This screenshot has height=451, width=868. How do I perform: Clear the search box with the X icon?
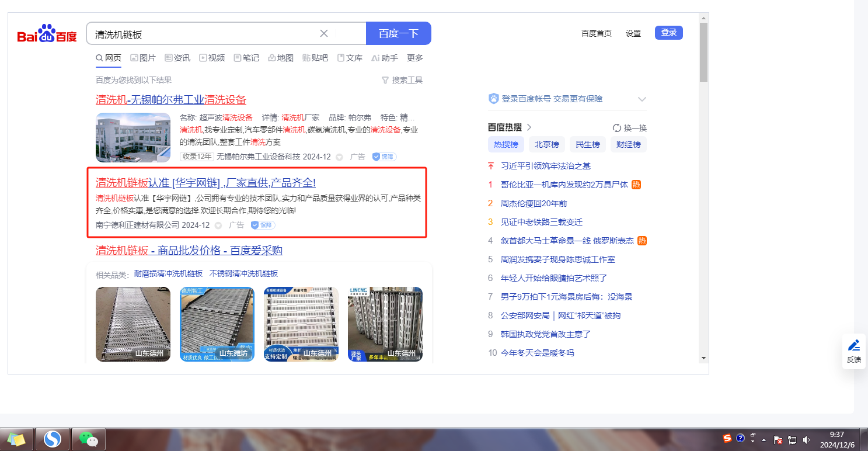coord(324,33)
